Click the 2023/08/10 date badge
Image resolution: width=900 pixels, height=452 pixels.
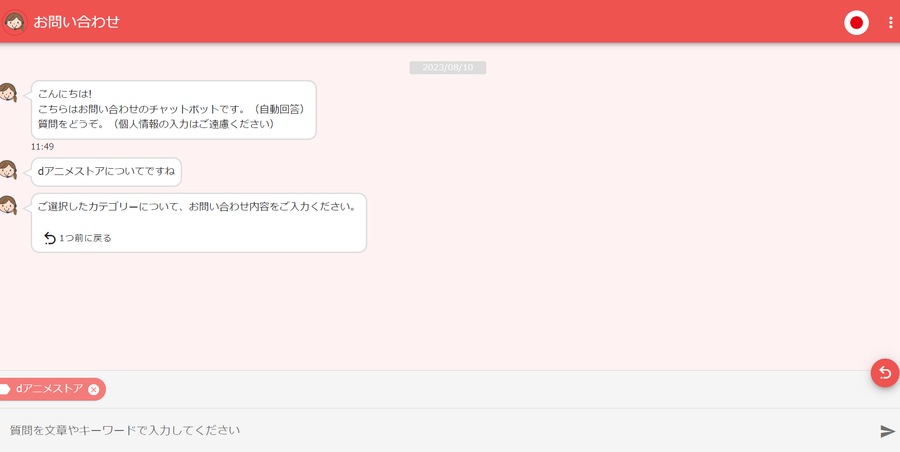click(x=448, y=68)
